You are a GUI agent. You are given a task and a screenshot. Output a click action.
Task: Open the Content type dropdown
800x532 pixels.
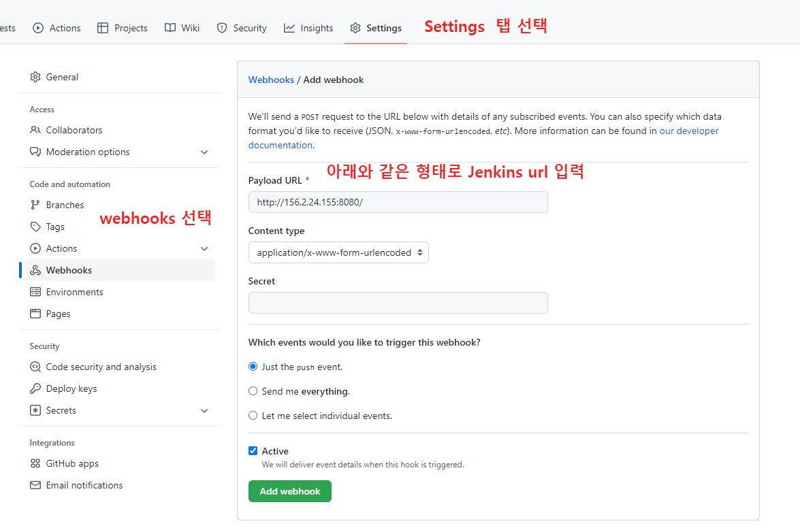pos(338,252)
